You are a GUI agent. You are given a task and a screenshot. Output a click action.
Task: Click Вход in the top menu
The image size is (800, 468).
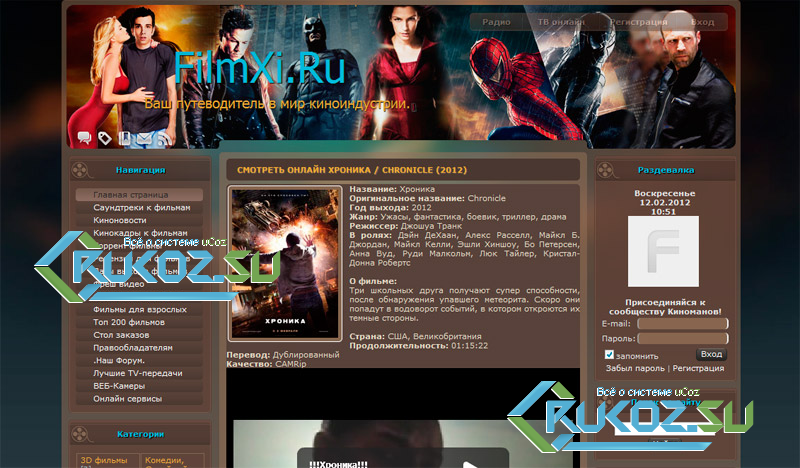point(703,22)
